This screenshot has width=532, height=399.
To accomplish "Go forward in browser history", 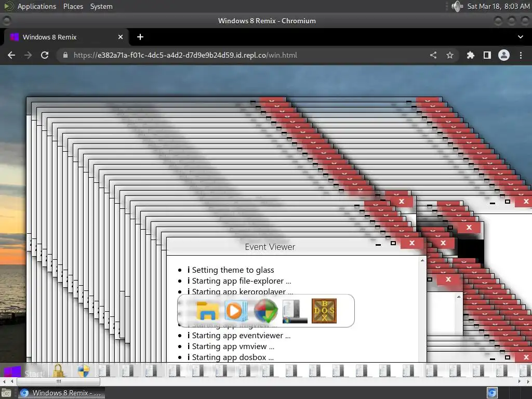I will tap(28, 55).
